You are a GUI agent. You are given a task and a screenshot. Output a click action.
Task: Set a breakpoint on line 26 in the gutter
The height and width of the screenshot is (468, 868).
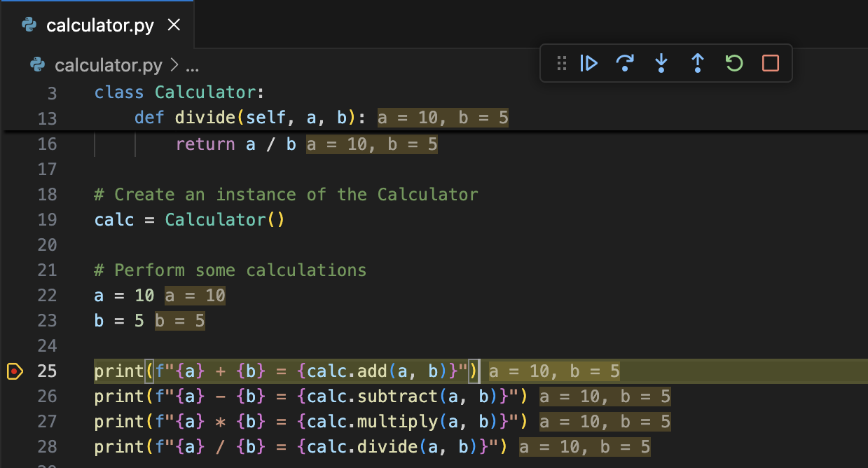[x=15, y=397]
